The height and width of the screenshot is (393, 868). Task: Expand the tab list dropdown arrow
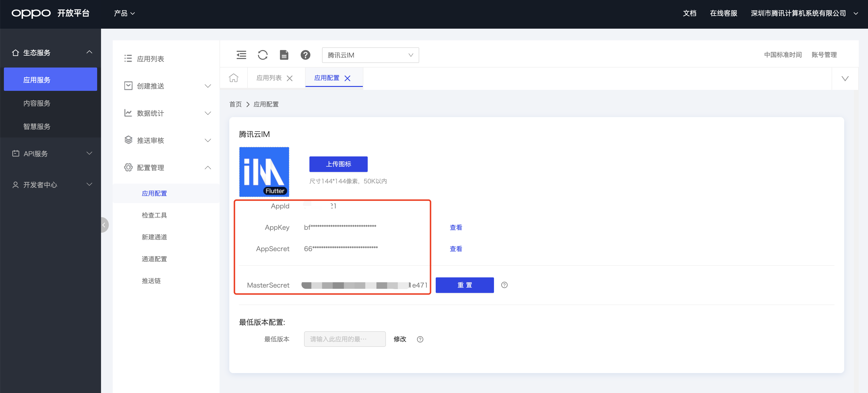(845, 78)
